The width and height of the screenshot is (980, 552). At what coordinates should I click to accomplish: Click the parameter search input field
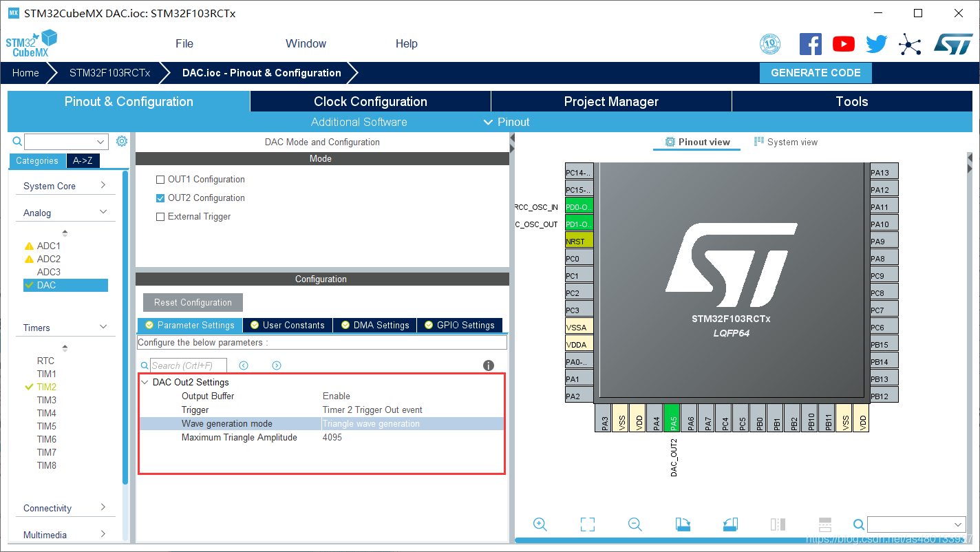[188, 365]
